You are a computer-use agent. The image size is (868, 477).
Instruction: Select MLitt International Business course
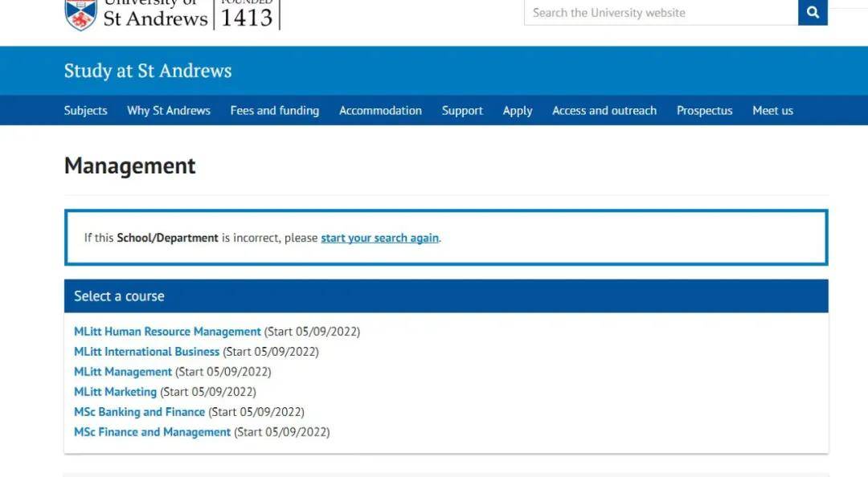coord(147,352)
